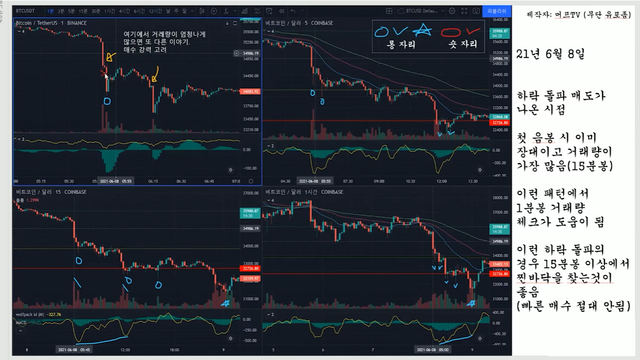Select the 30분 interval
The width and height of the screenshot is (640, 360).
pos(96,11)
